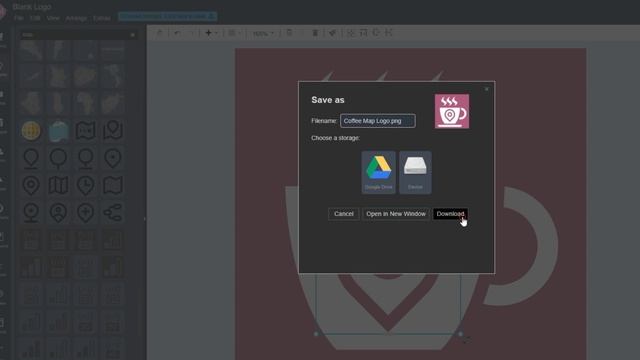Click the Cancel button in Save as dialog

tap(344, 214)
